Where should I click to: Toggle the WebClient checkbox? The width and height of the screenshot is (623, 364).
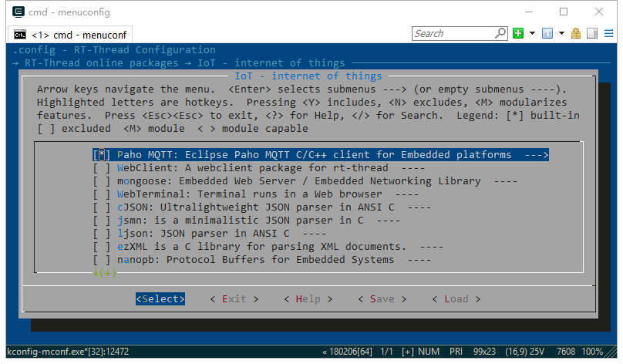[101, 167]
